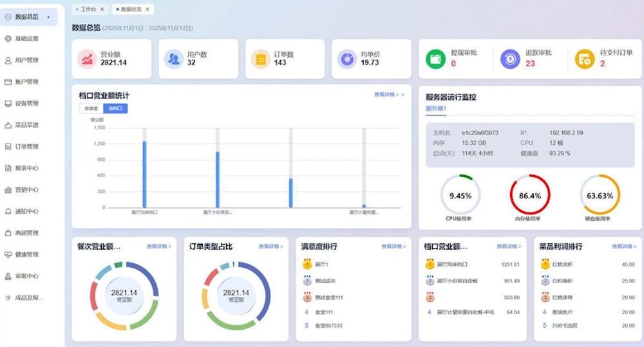The height and width of the screenshot is (347, 644).
Task: Click the 内存使用率 gauge showing 86.4%
Action: pos(530,195)
